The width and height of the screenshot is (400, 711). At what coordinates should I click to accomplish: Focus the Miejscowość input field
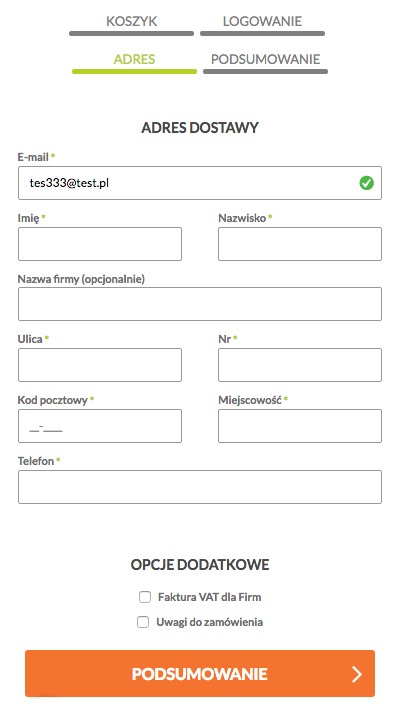[300, 426]
